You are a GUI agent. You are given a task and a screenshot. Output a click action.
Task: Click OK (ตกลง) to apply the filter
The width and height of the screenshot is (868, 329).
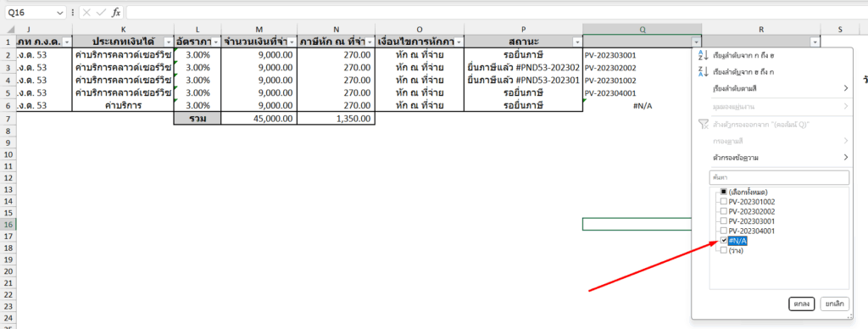tap(802, 304)
